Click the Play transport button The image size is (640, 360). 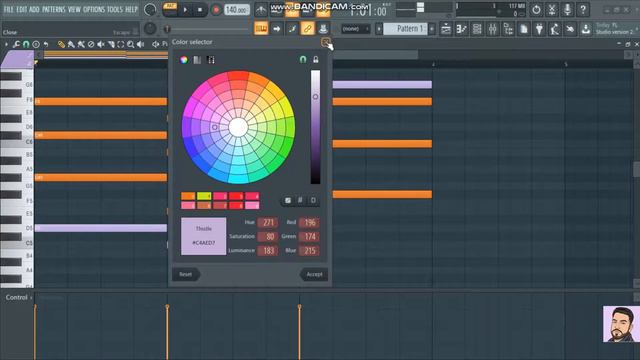[185, 10]
